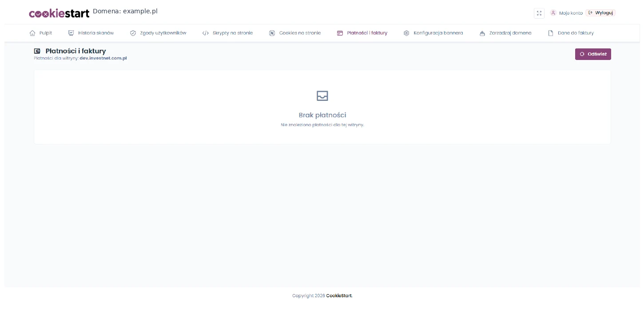Click the CookieStart logo
Image resolution: width=644 pixels, height=311 pixels.
coord(60,13)
